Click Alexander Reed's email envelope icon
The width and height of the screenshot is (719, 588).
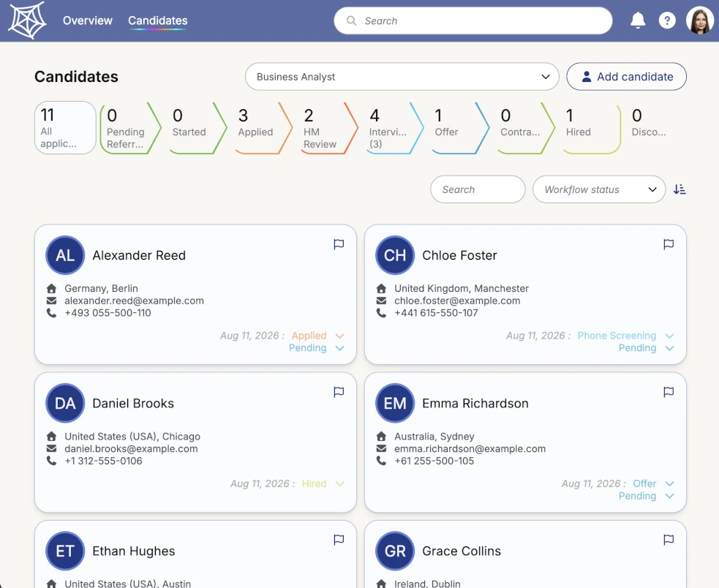[x=51, y=301]
